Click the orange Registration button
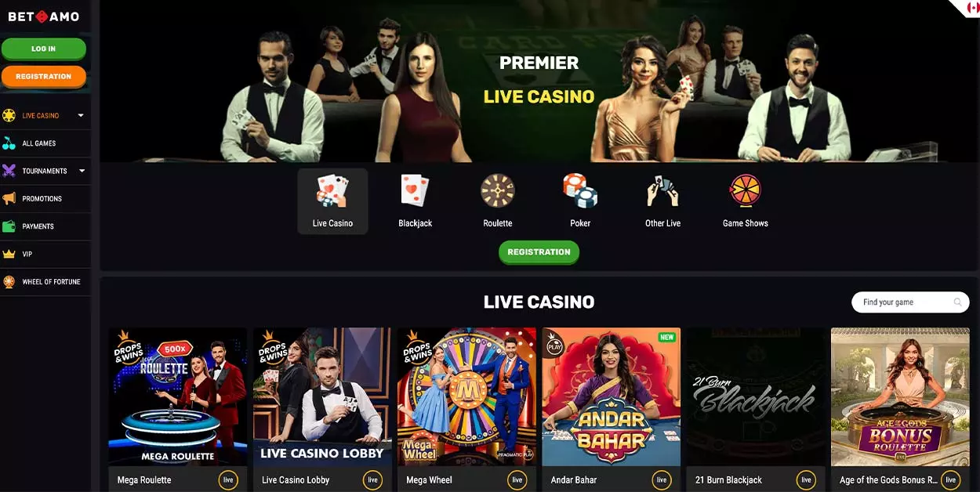 click(x=44, y=77)
